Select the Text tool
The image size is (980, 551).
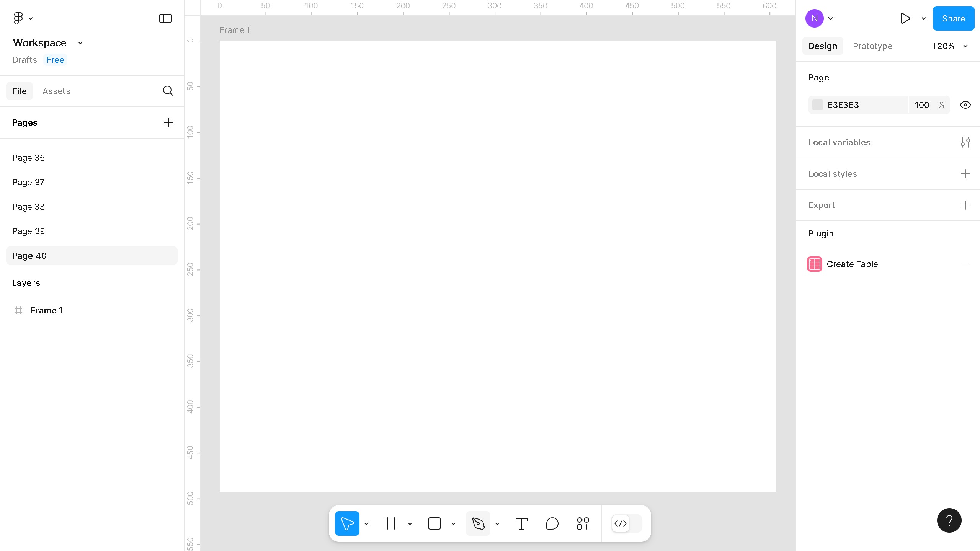click(x=522, y=523)
